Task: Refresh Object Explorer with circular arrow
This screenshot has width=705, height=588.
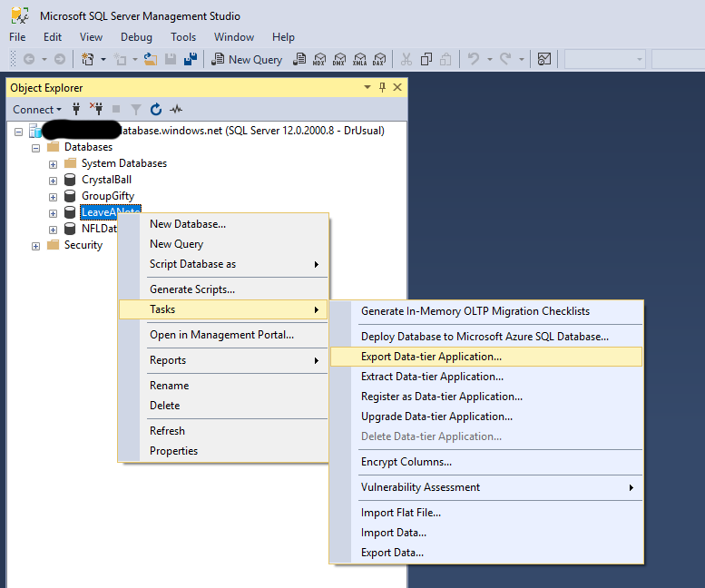Action: (x=156, y=109)
